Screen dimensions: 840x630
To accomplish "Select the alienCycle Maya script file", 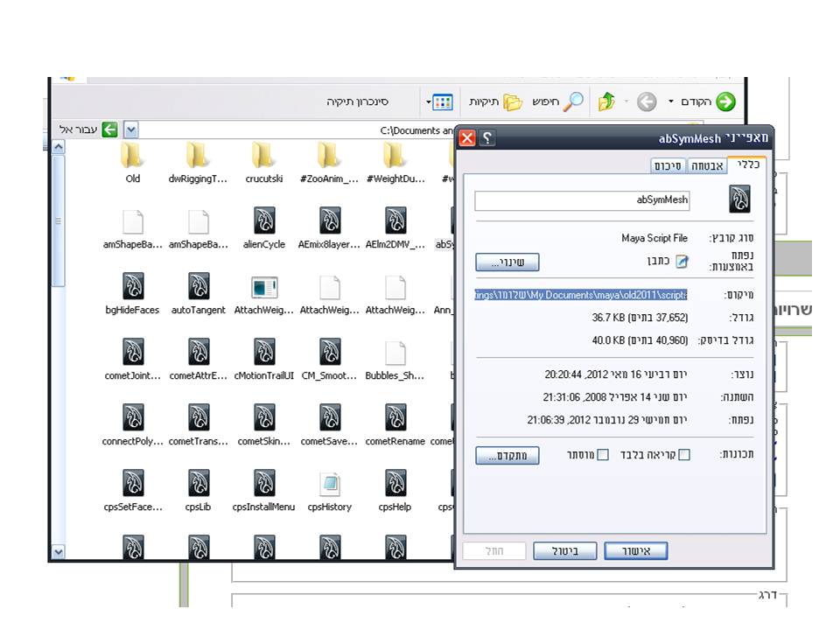I will [x=264, y=220].
